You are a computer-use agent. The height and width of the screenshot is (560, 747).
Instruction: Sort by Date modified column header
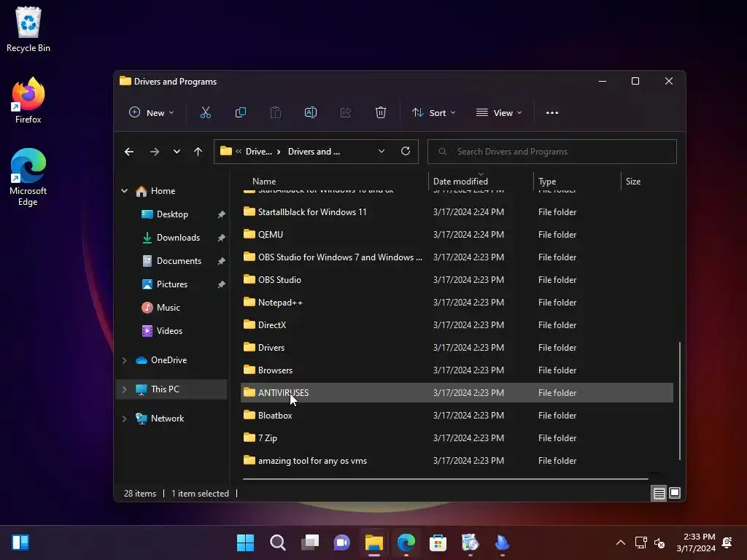460,182
